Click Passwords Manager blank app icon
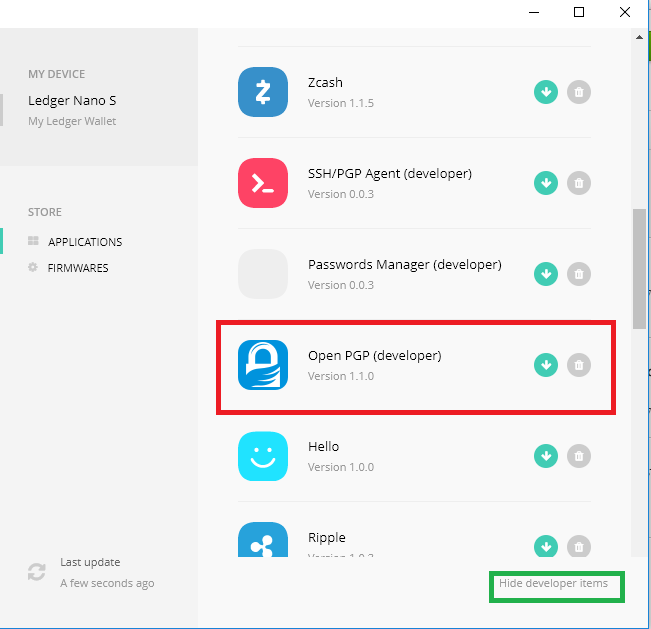 click(x=263, y=274)
